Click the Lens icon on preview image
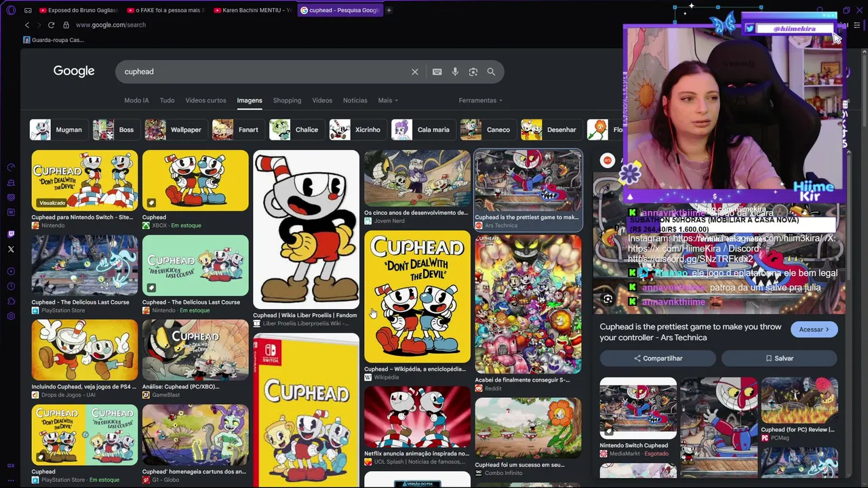This screenshot has width=868, height=488. pos(608,299)
